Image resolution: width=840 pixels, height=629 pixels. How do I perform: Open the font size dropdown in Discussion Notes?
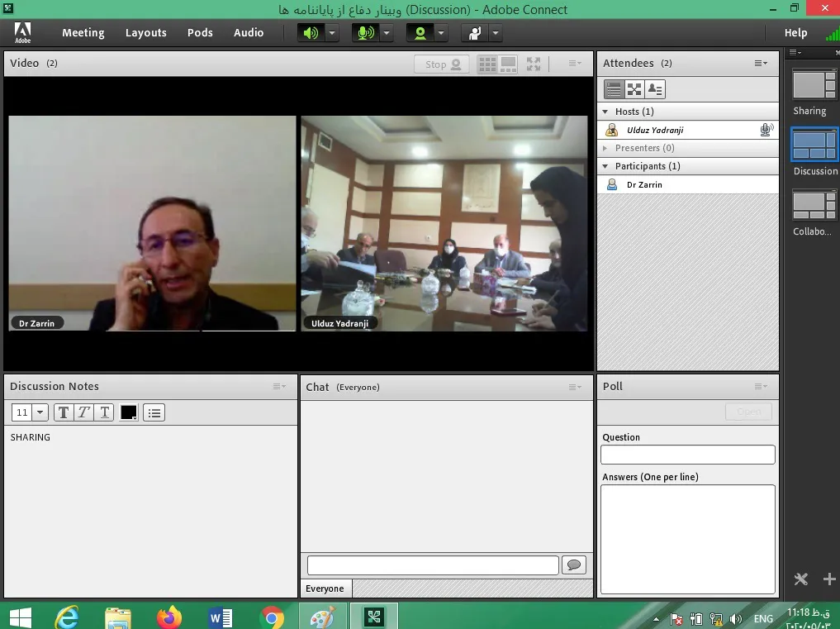[x=40, y=412]
